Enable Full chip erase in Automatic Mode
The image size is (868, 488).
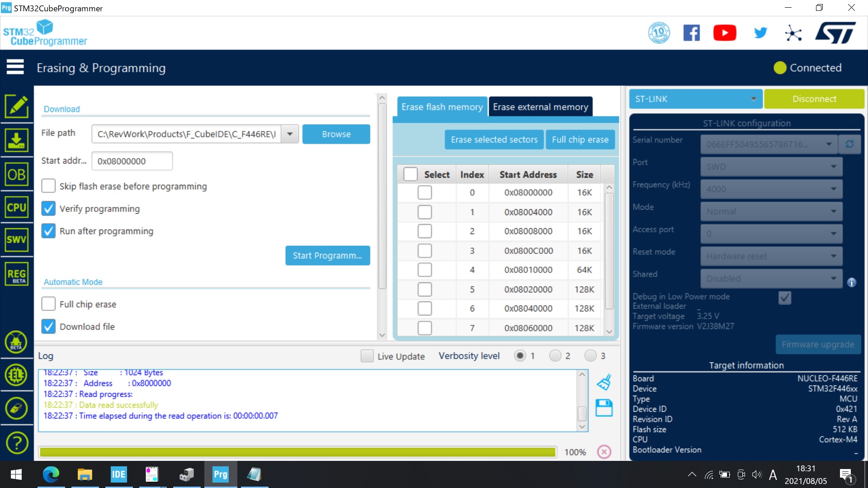tap(48, 304)
